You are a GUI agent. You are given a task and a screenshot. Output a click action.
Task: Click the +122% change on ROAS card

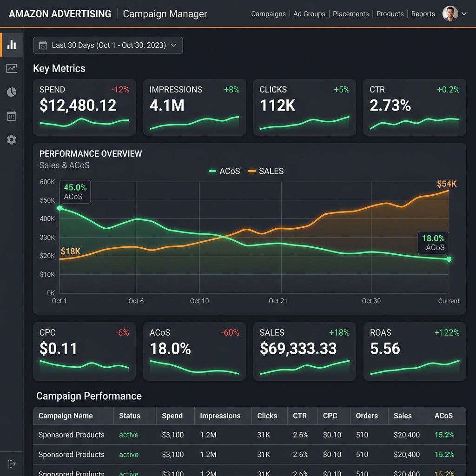coord(447,333)
